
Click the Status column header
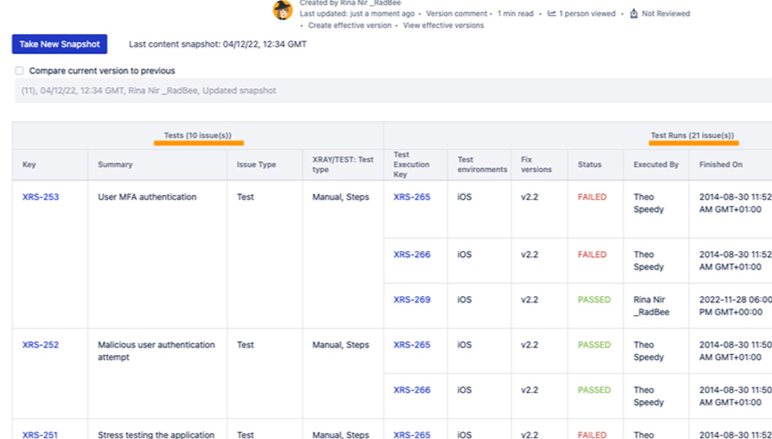coord(589,164)
